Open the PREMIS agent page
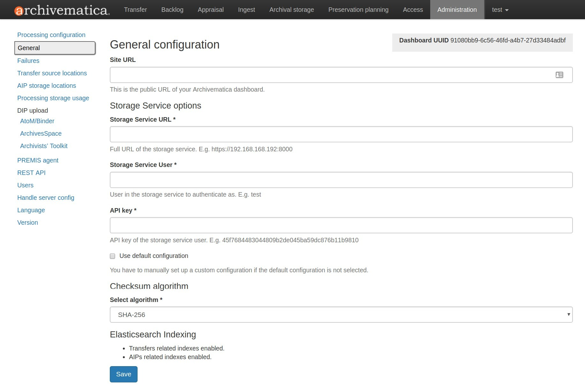The width and height of the screenshot is (585, 392). (x=38, y=160)
